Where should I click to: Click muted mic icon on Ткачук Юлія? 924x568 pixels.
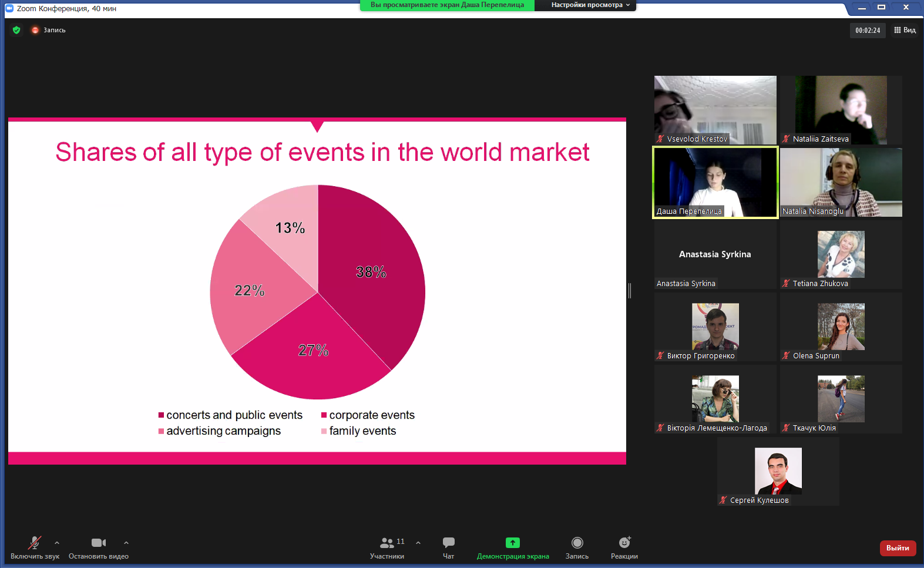(x=786, y=428)
